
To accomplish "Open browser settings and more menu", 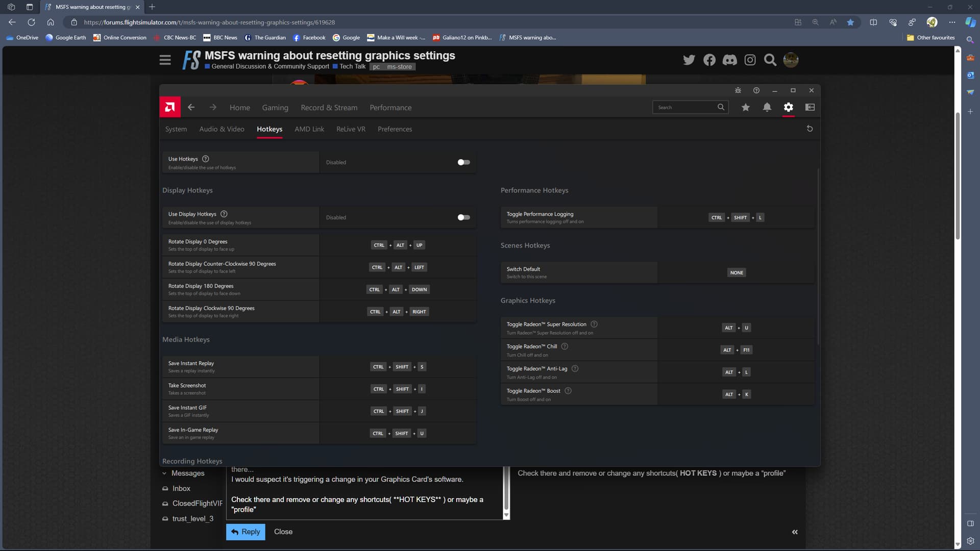I will (952, 22).
